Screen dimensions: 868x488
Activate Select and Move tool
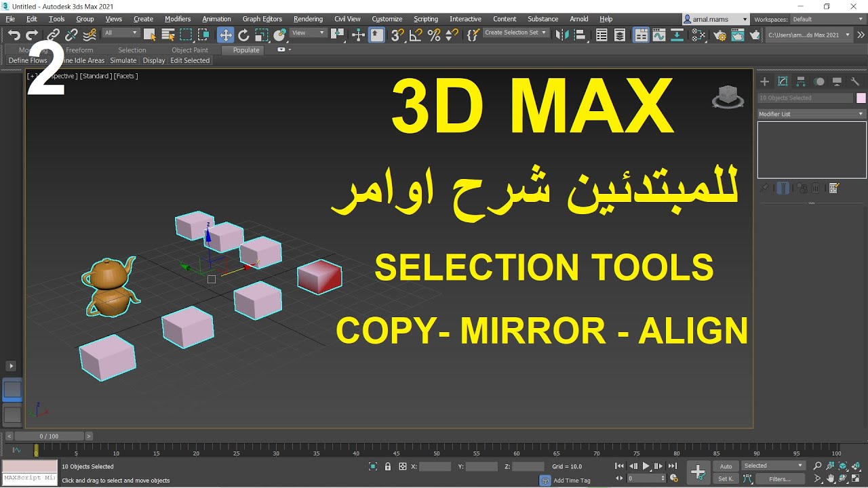[x=225, y=35]
